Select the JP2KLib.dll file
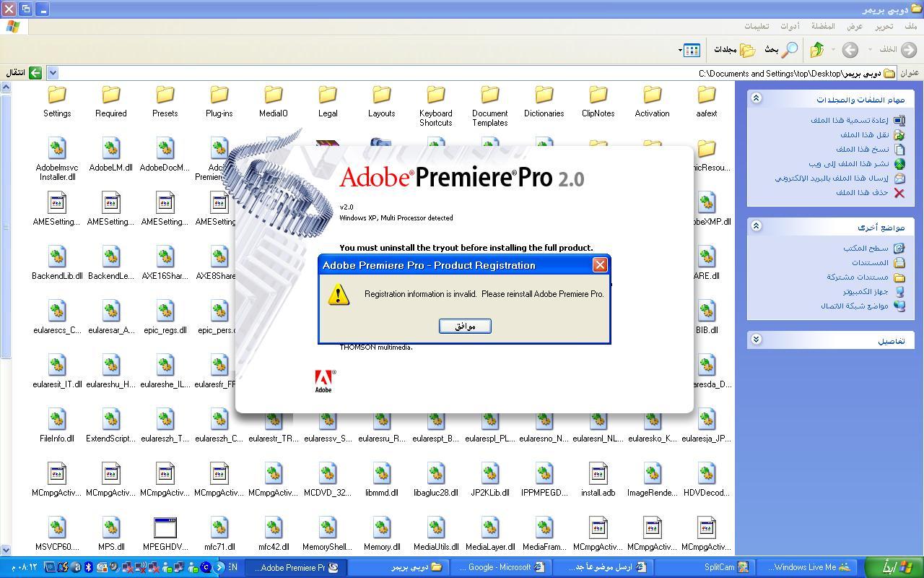Viewport: 924px width, 578px height. 490,480
